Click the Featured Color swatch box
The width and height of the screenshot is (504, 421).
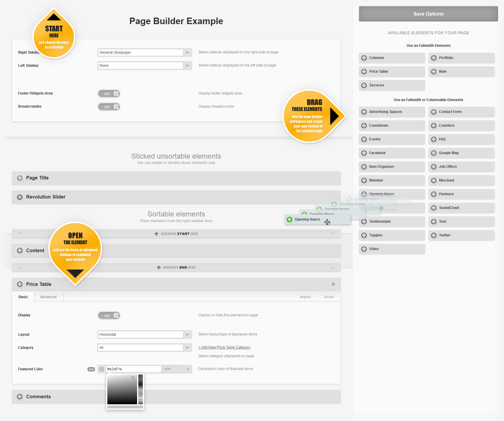coord(102,369)
